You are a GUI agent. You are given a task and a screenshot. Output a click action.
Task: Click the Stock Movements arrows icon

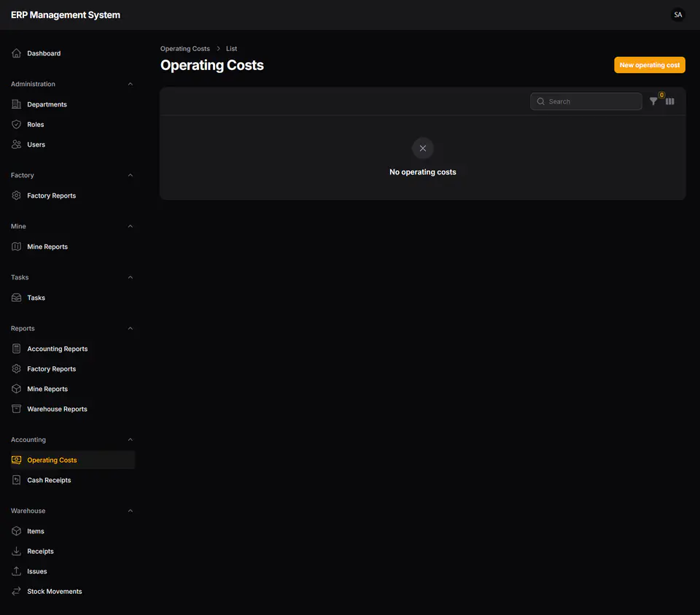pyautogui.click(x=17, y=591)
